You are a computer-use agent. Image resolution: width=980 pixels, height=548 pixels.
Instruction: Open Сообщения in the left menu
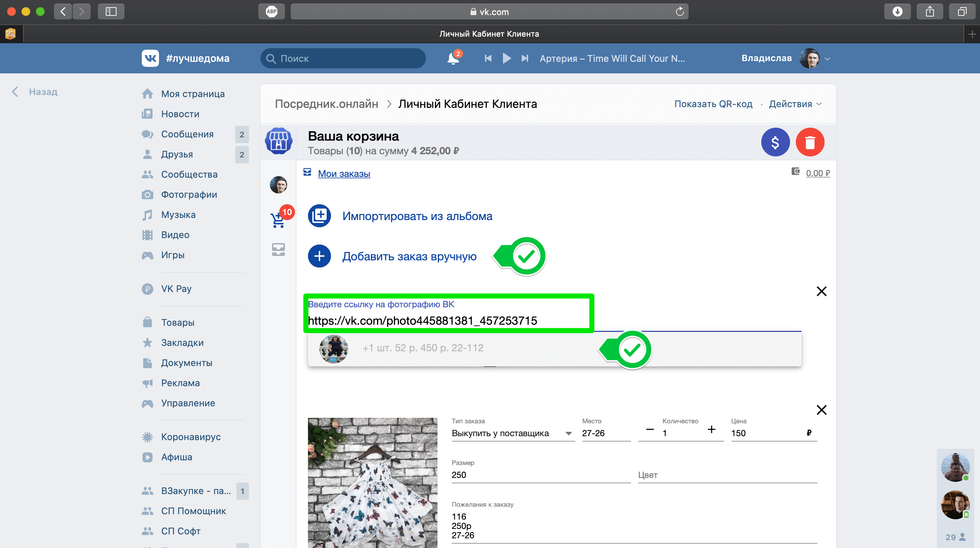(x=187, y=134)
